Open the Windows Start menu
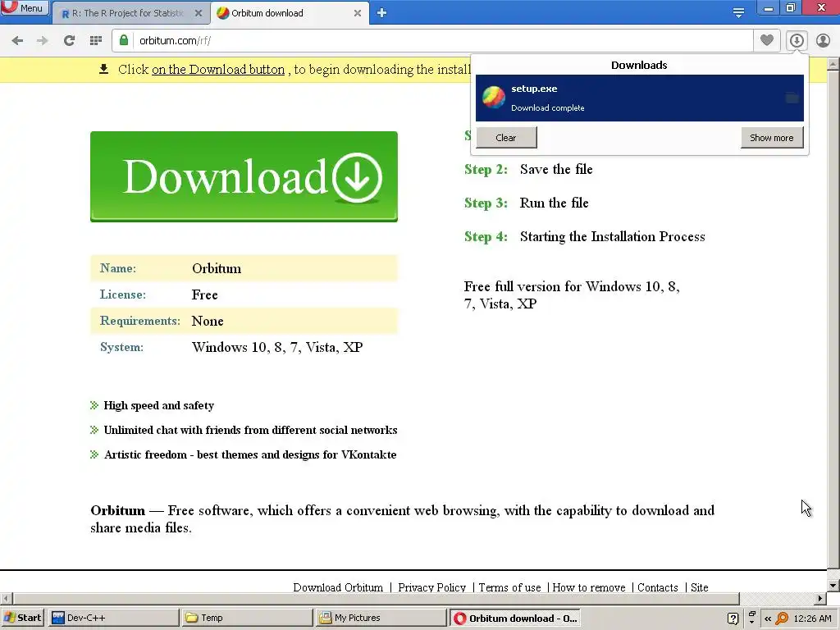Image resolution: width=840 pixels, height=630 pixels. pos(23,618)
